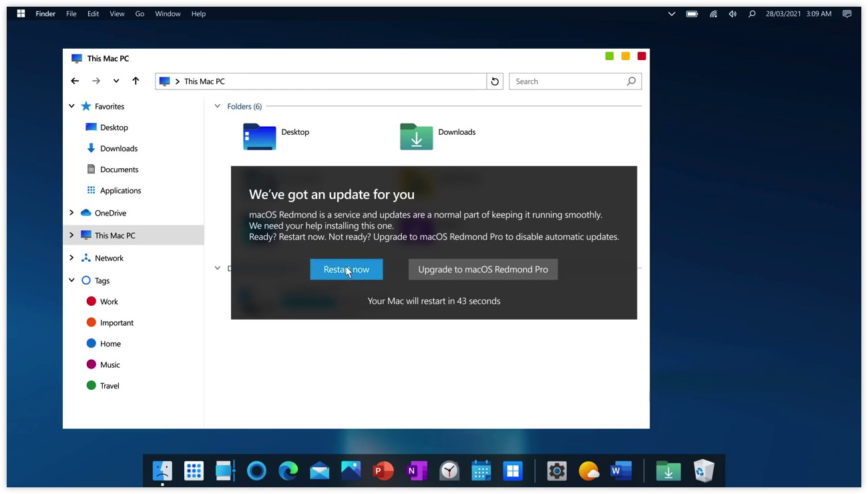Click Upgrade to macOS Redmond Pro

[483, 269]
